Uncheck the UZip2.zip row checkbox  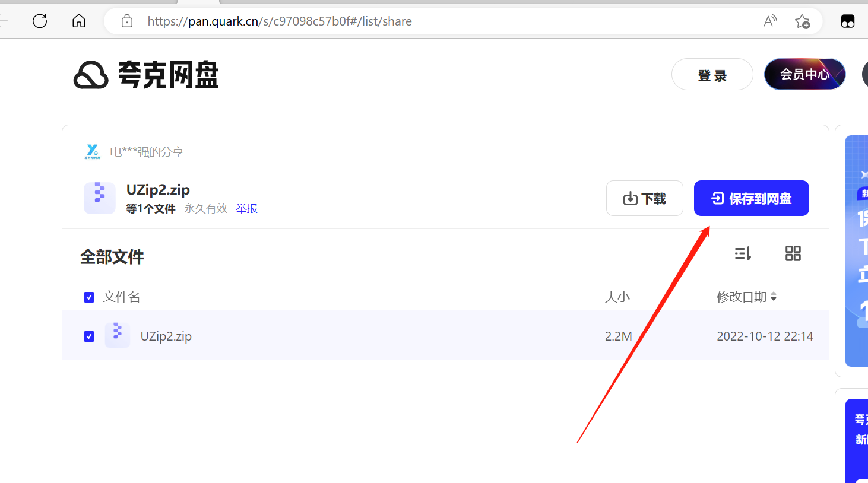(x=89, y=336)
